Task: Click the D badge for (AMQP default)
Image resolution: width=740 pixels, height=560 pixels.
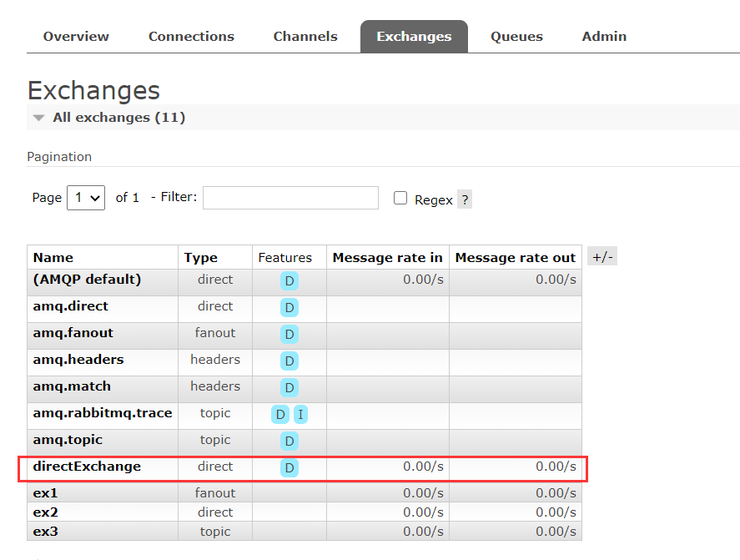Action: (x=289, y=281)
